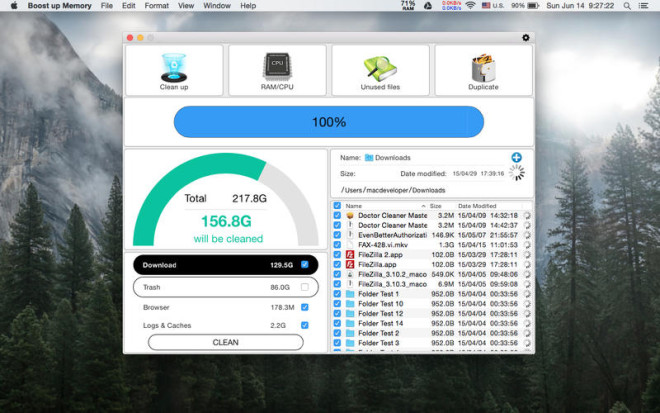The height and width of the screenshot is (413, 660).
Task: Click the 100% progress bar
Action: click(329, 122)
